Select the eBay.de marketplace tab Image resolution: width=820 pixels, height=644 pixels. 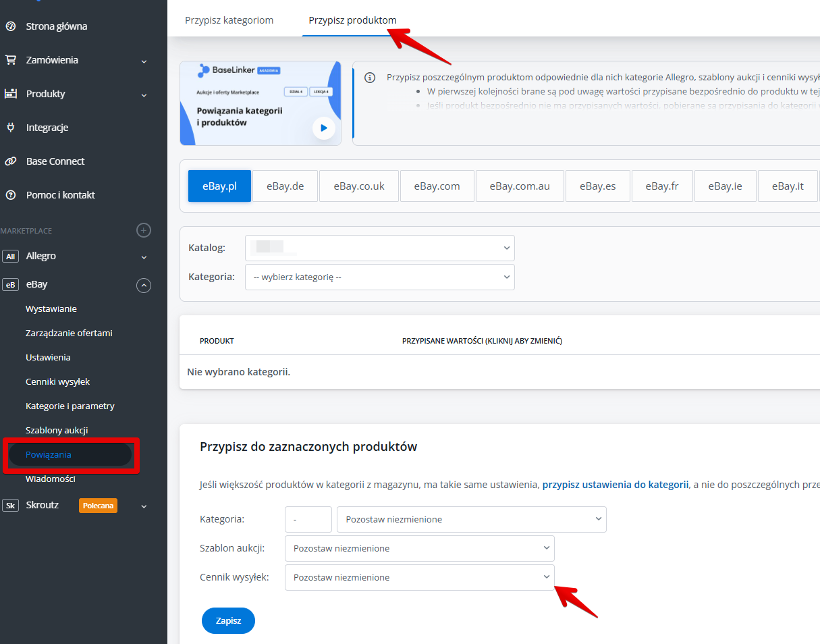click(x=285, y=186)
